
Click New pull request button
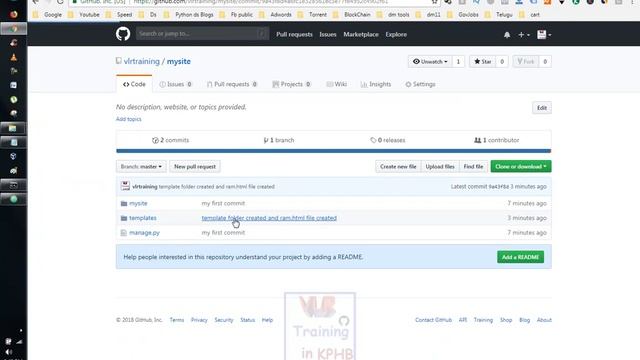click(195, 167)
